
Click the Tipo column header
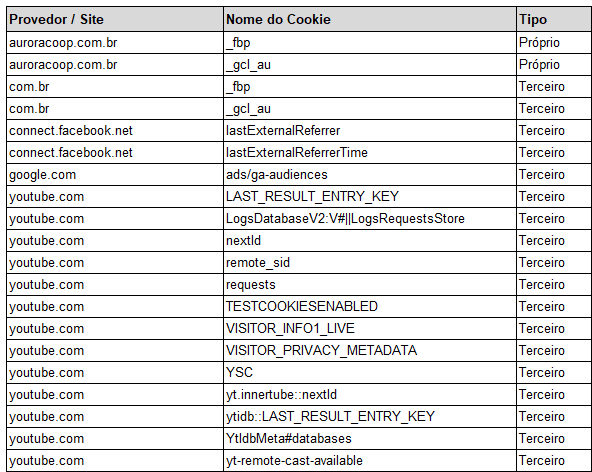(x=554, y=19)
